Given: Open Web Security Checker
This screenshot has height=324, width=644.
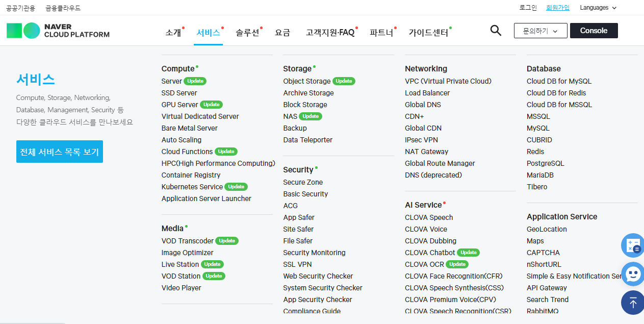Looking at the screenshot, I should (318, 276).
